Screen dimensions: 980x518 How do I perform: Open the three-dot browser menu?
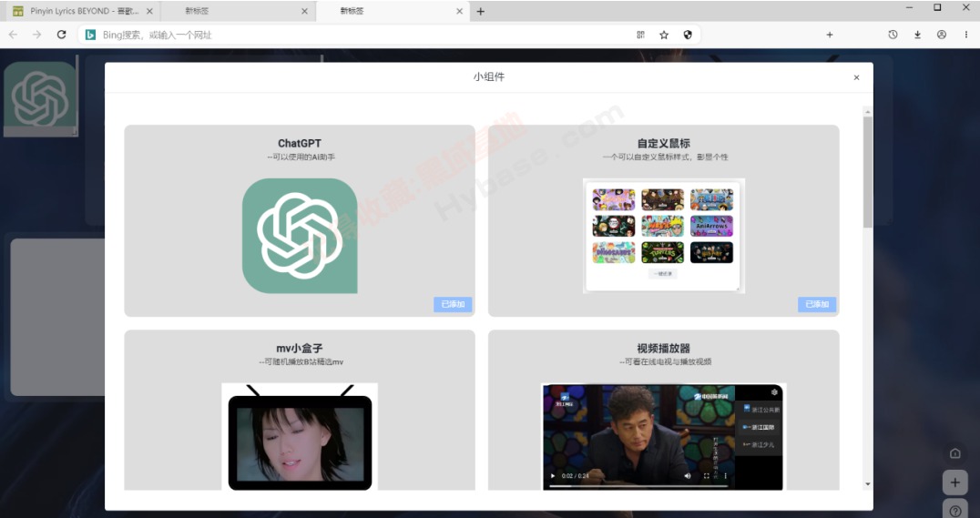(x=965, y=35)
